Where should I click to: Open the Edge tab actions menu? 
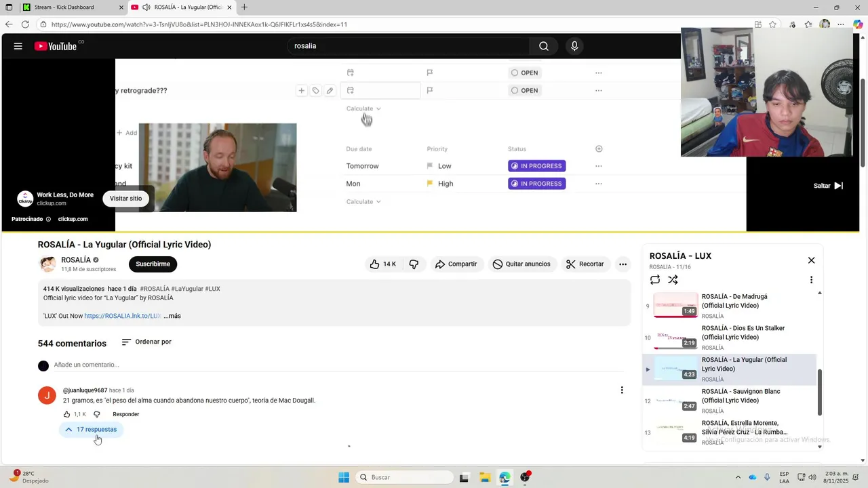coord(9,7)
